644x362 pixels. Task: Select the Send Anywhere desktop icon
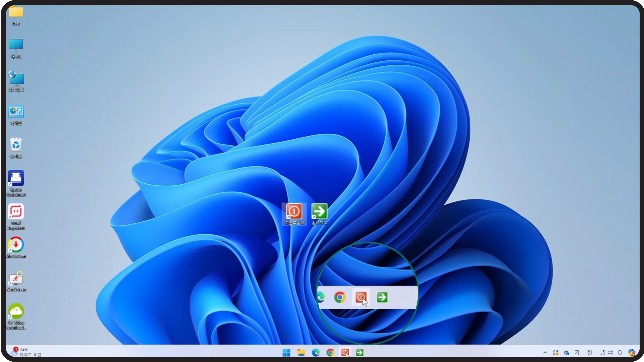coord(16,212)
